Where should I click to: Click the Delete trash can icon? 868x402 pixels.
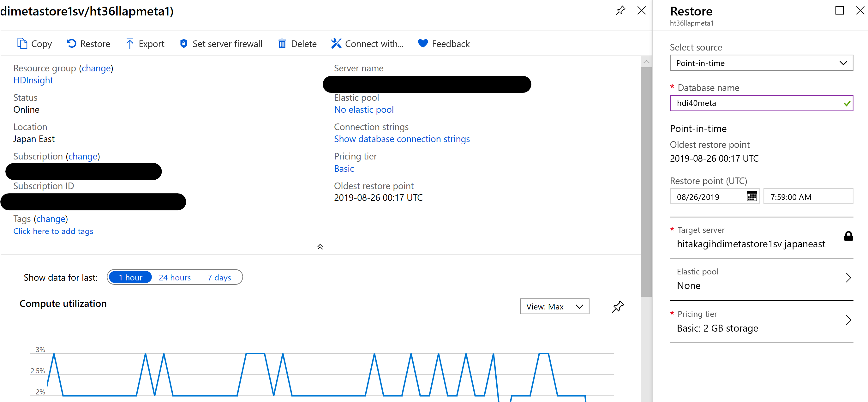282,44
